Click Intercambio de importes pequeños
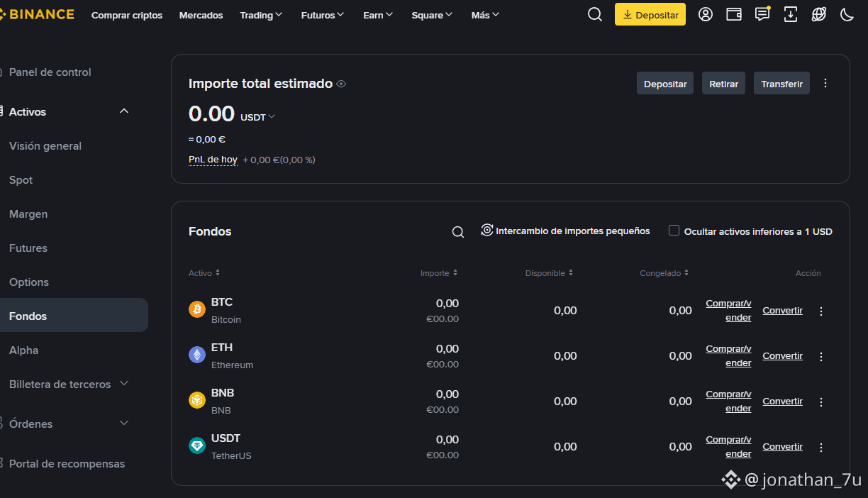This screenshot has width=868, height=498. point(573,231)
